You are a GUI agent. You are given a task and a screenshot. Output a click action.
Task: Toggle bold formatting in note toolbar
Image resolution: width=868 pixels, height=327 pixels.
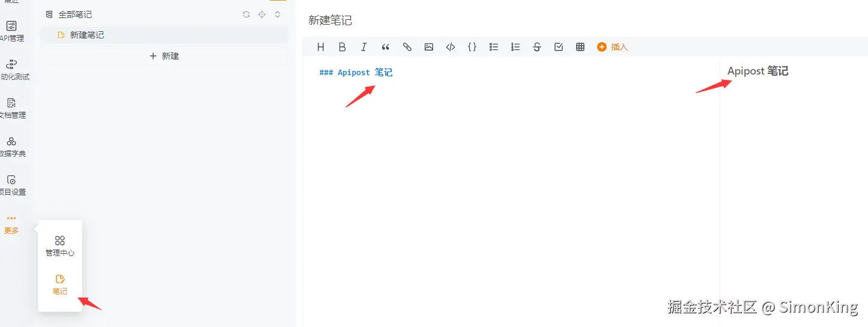pyautogui.click(x=342, y=47)
